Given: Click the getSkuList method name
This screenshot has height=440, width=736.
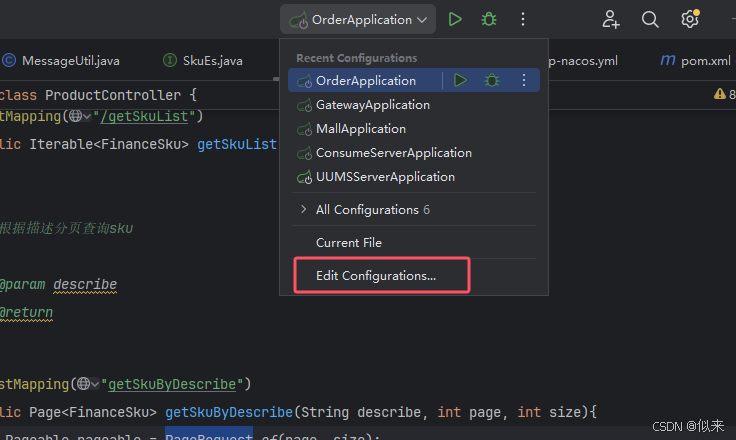Looking at the screenshot, I should tap(237, 144).
